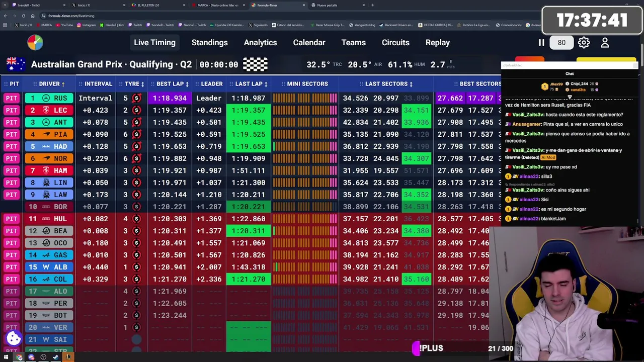This screenshot has width=644, height=362.
Task: Click purple best lap 1:18.934 cell
Action: tap(170, 98)
